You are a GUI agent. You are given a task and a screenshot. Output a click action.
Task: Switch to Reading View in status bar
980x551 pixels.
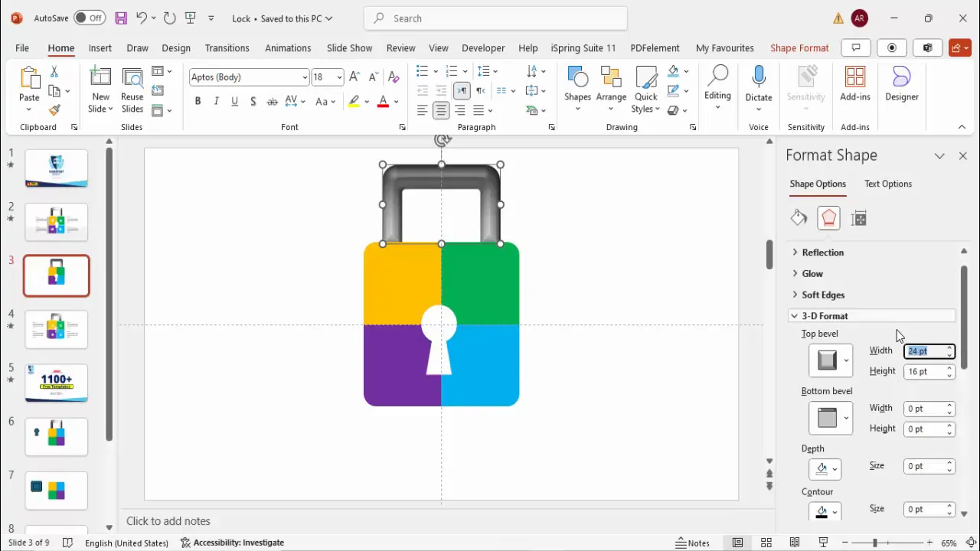point(795,543)
